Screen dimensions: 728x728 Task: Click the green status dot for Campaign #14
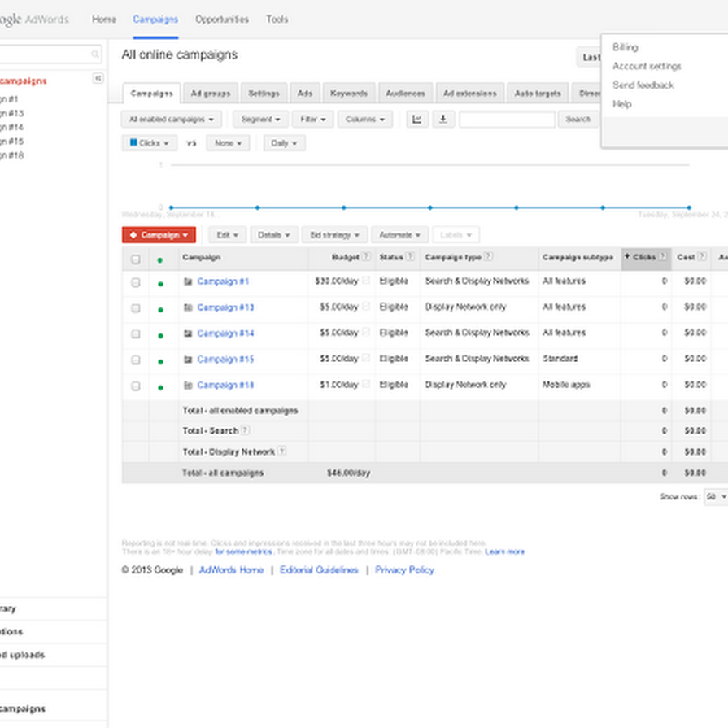160,336
